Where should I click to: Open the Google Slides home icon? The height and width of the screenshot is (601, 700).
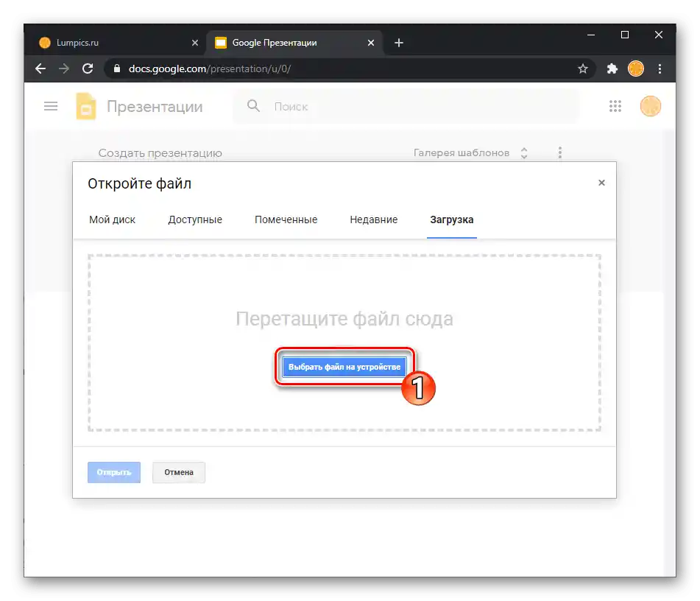(x=85, y=105)
